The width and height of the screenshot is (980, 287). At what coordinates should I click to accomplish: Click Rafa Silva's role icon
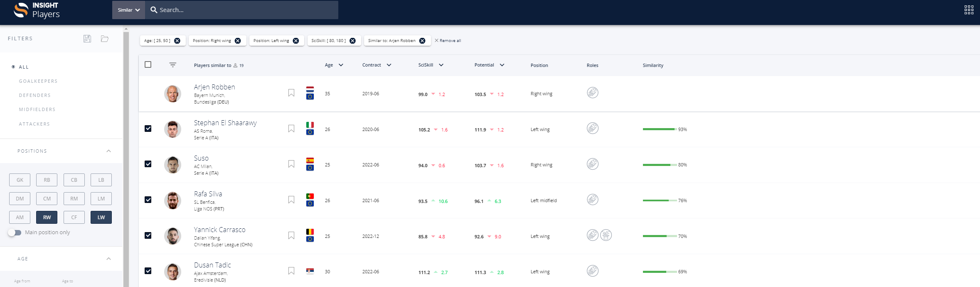[x=593, y=200]
